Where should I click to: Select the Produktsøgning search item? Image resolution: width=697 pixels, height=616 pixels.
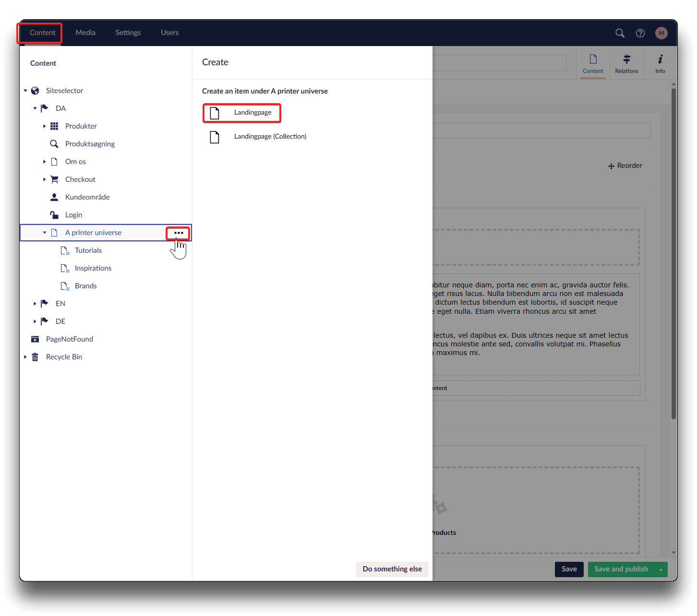pyautogui.click(x=90, y=144)
